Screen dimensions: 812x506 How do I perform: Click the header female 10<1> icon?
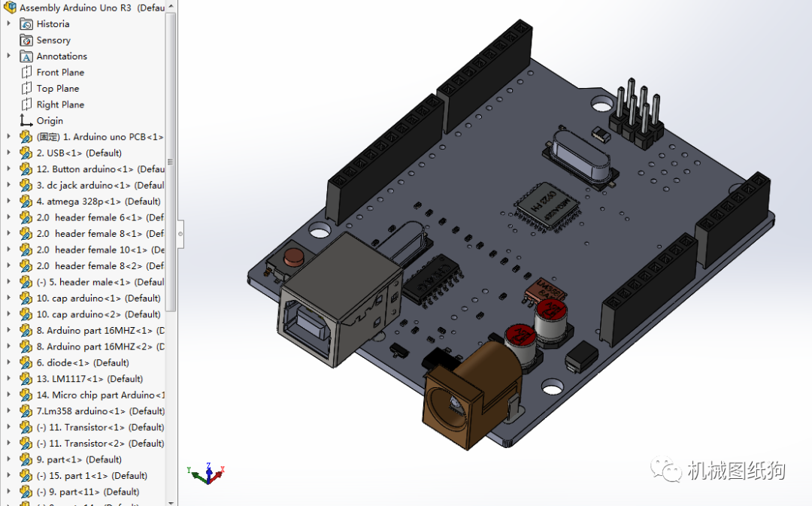pos(26,250)
